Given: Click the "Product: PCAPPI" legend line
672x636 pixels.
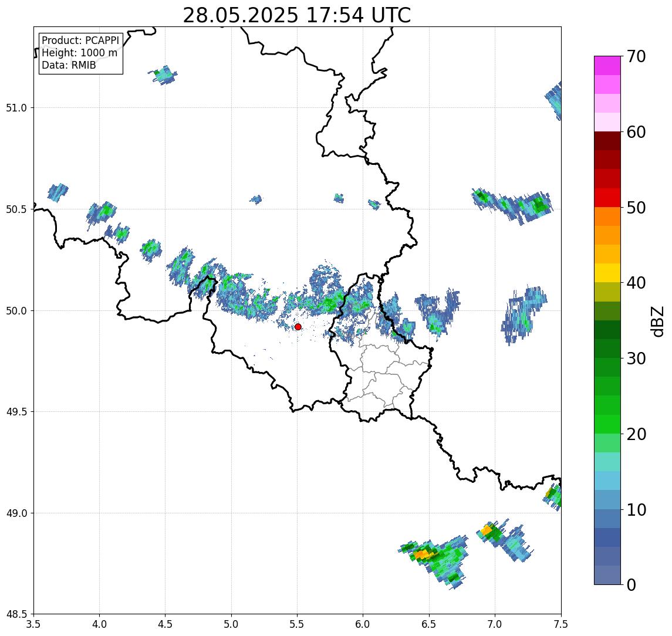Looking at the screenshot, I should [80, 40].
